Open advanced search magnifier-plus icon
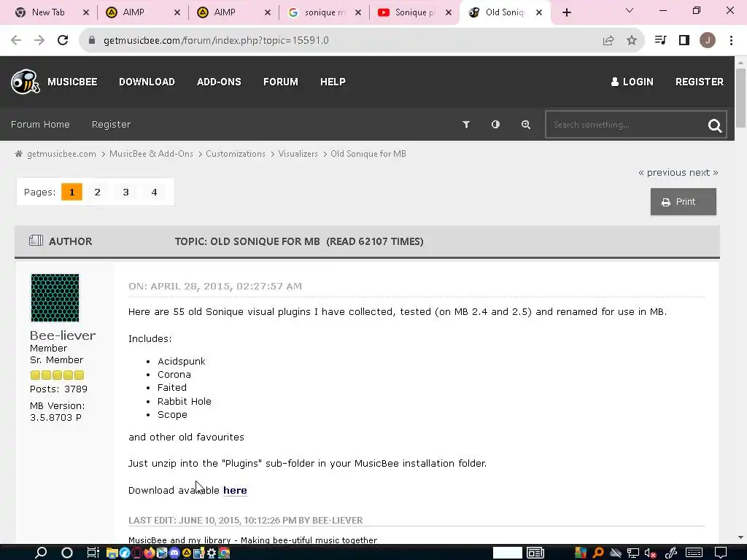Image resolution: width=747 pixels, height=560 pixels. pos(525,124)
